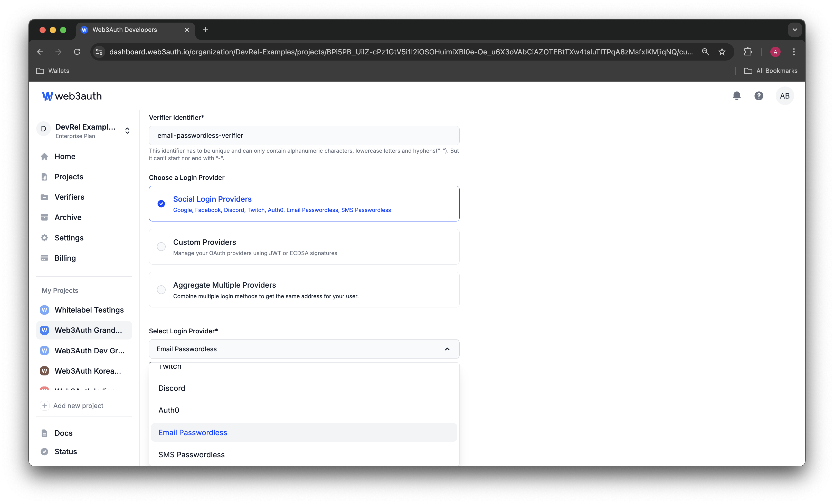Screen dimensions: 834x504
Task: Reload the page in Chrome
Action: click(77, 52)
